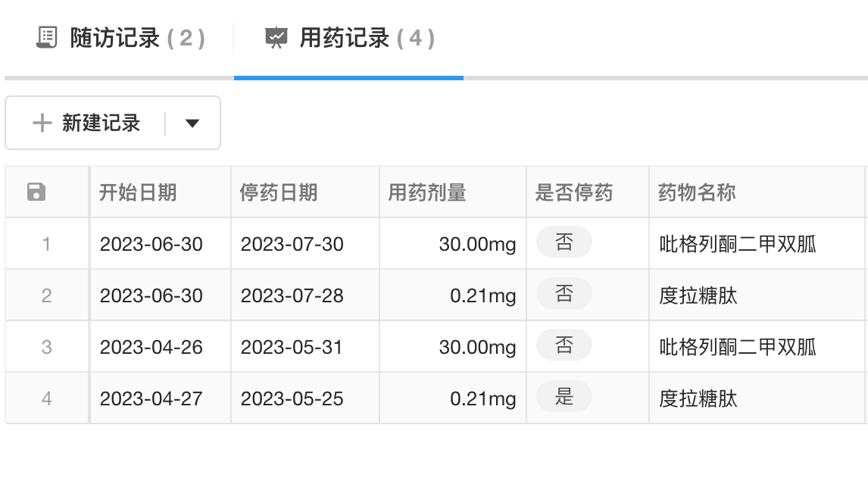Toggle 是否停药 tag 否 in row 1
The width and height of the screenshot is (868, 497).
(564, 243)
